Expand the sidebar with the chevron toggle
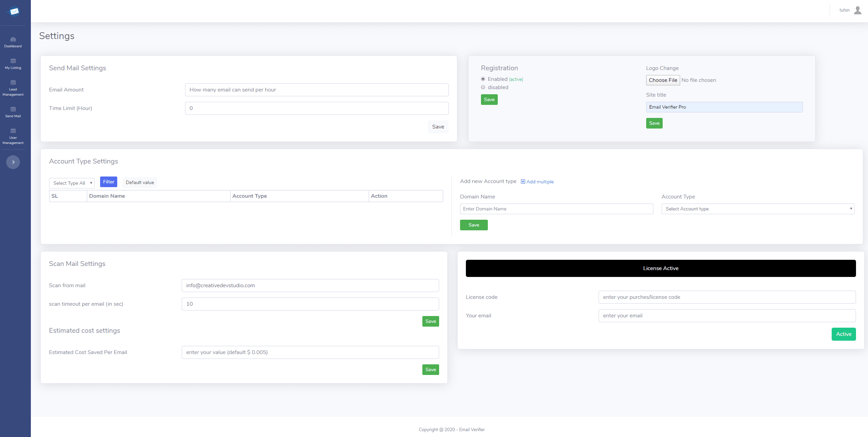 (13, 162)
